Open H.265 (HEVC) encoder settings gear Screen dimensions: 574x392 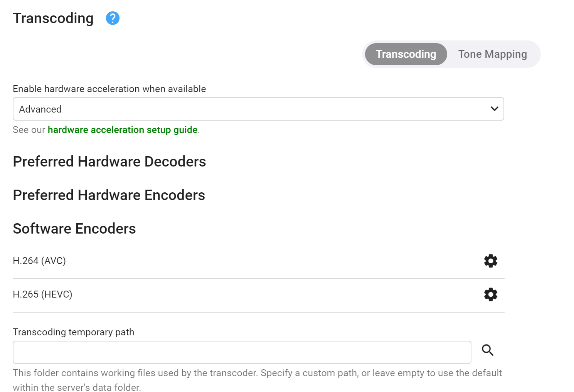tap(490, 294)
